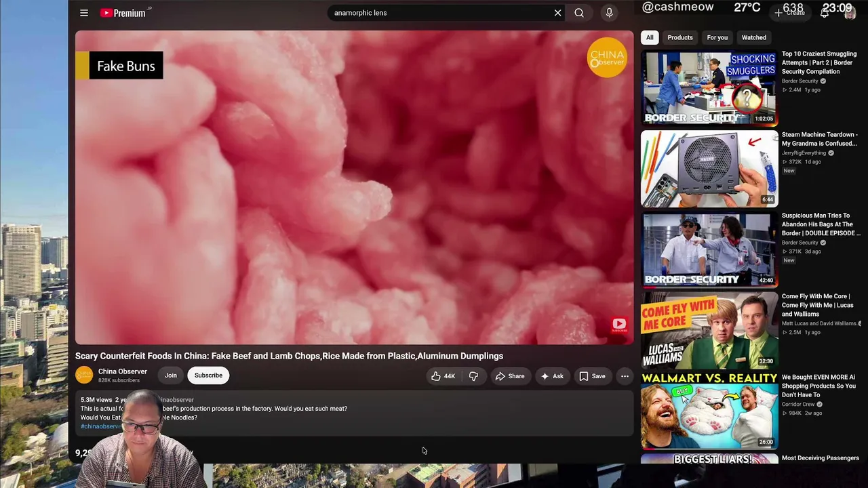Select the For you filter chip
The image size is (868, 488).
(x=717, y=37)
